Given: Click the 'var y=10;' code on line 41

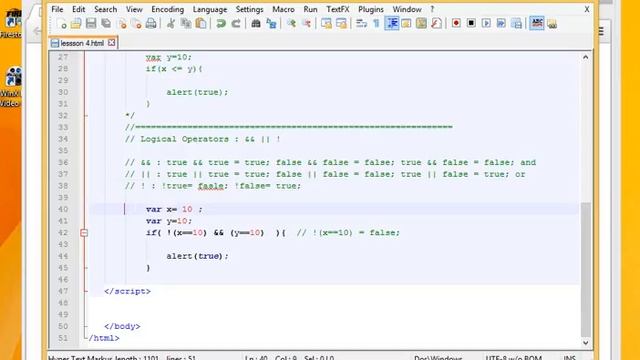Looking at the screenshot, I should pyautogui.click(x=169, y=221).
